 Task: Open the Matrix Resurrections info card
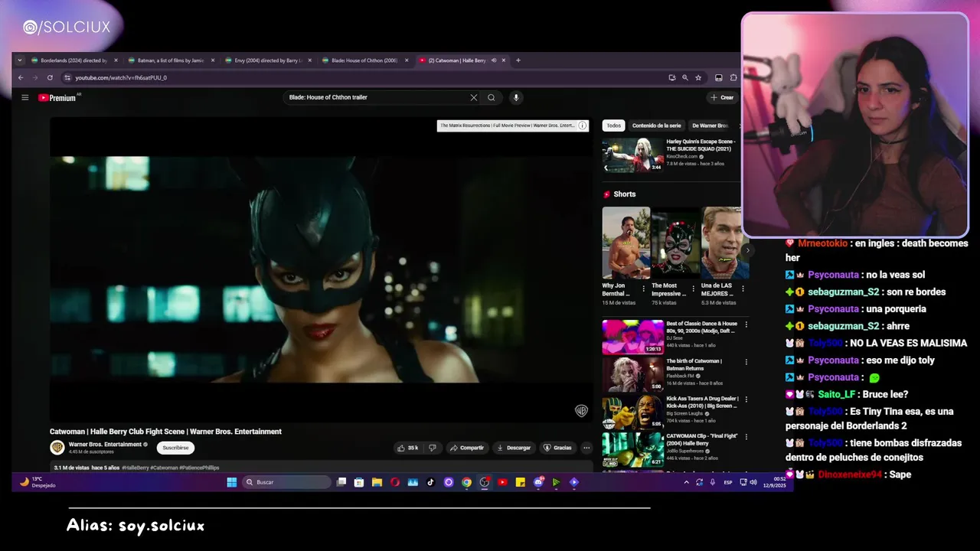pyautogui.click(x=513, y=126)
